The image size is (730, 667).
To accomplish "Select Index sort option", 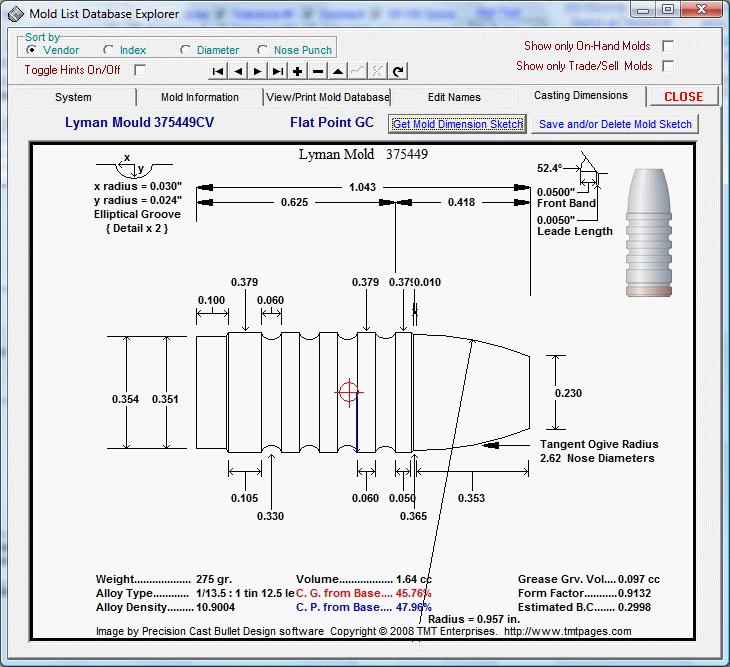I will [x=125, y=50].
